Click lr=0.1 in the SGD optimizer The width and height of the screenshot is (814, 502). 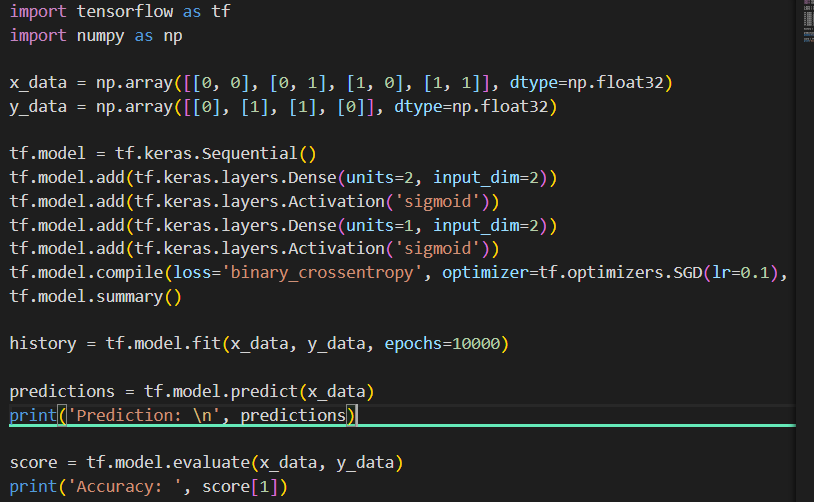pyautogui.click(x=740, y=273)
